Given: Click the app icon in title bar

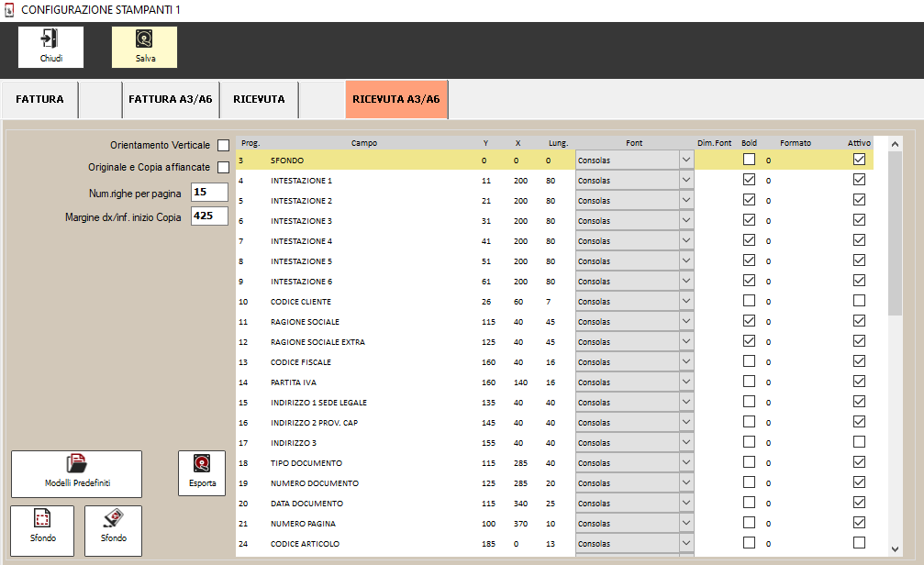Looking at the screenshot, I should click(9, 10).
